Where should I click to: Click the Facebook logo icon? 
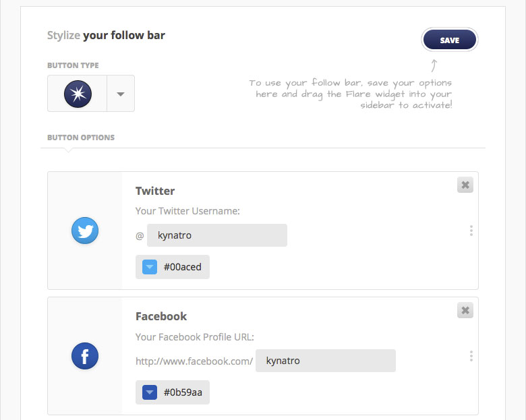(x=85, y=356)
